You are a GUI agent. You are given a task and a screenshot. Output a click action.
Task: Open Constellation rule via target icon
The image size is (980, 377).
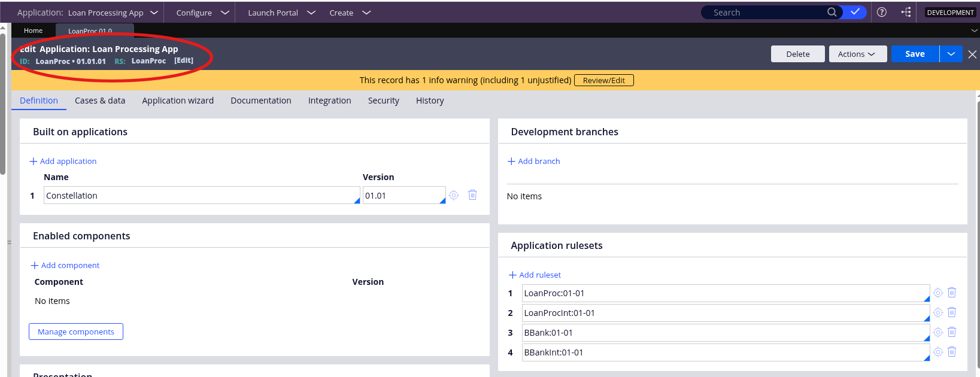point(454,195)
